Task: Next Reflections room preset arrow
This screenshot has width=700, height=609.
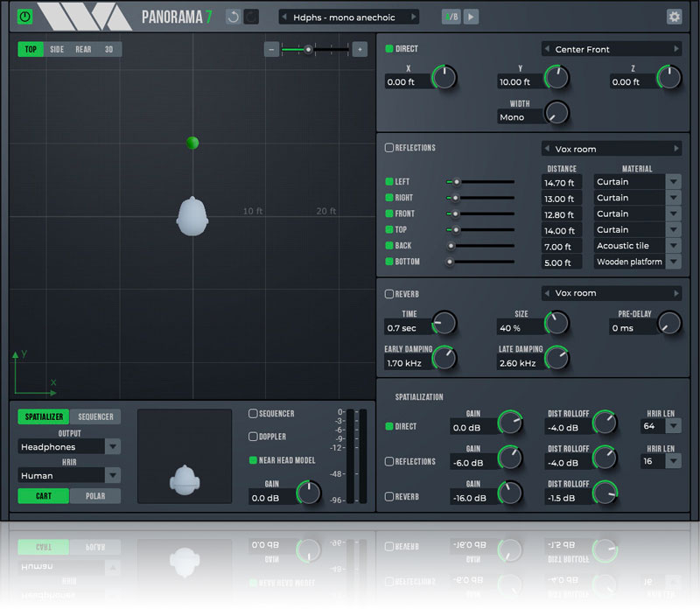Action: [x=676, y=149]
